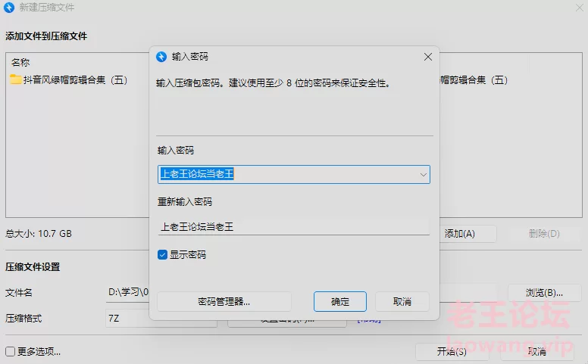The image size is (588, 364).
Task: Select the 抖音风绿帽剪辑合集 folder icon in the file list
Action: pyautogui.click(x=16, y=79)
